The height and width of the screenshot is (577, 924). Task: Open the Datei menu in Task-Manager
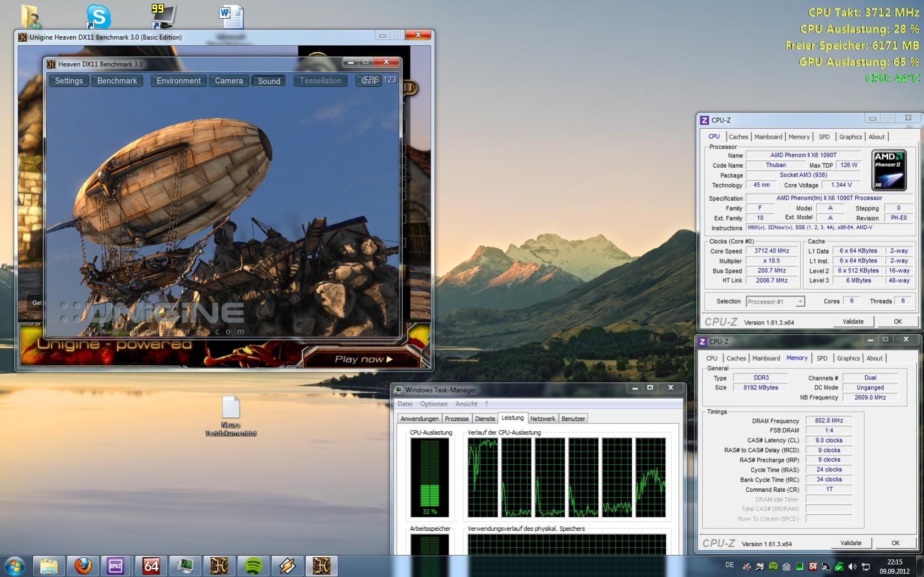[x=405, y=404]
